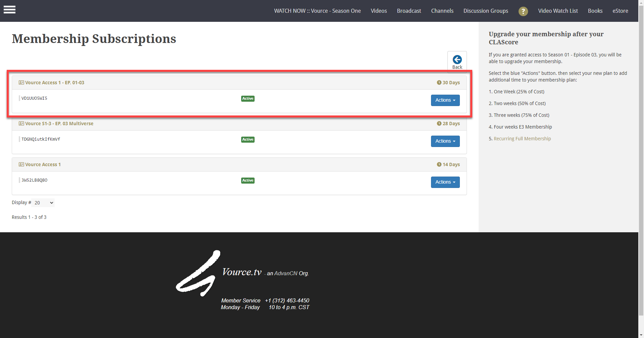Click the Four weeks E3 Membership text

[x=523, y=127]
